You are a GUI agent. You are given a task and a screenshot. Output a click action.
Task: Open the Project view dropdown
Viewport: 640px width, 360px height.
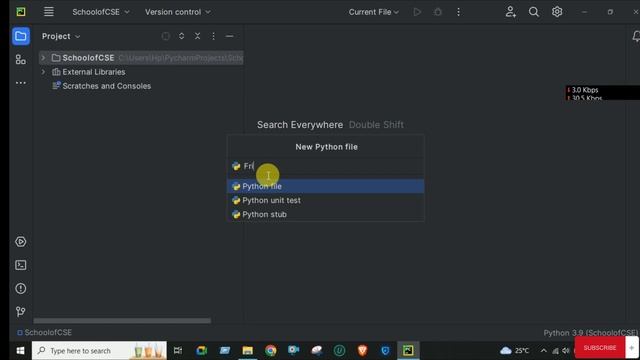[61, 36]
